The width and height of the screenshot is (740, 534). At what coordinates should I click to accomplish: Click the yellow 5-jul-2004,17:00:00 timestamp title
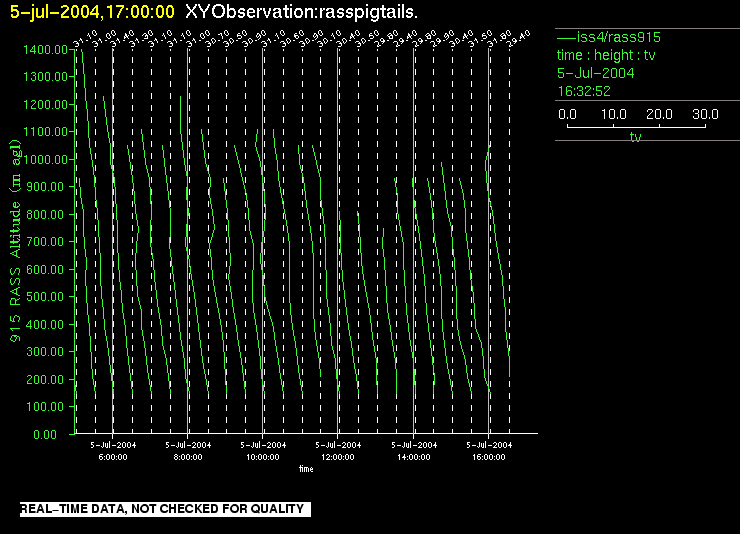92,12
